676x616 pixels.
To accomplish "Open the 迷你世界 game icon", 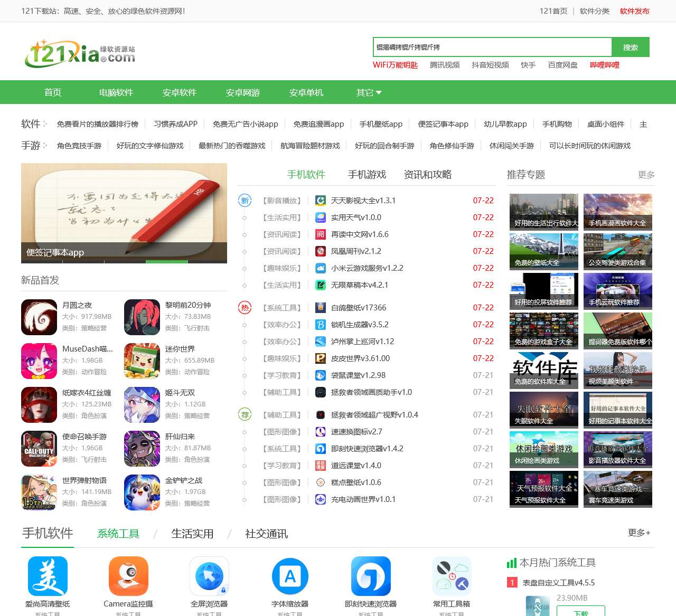I will coord(142,361).
